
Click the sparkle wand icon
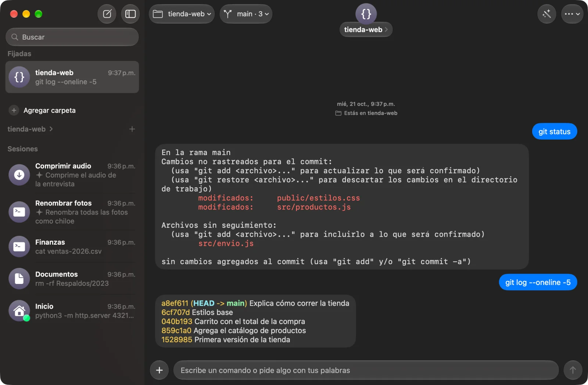(x=546, y=14)
